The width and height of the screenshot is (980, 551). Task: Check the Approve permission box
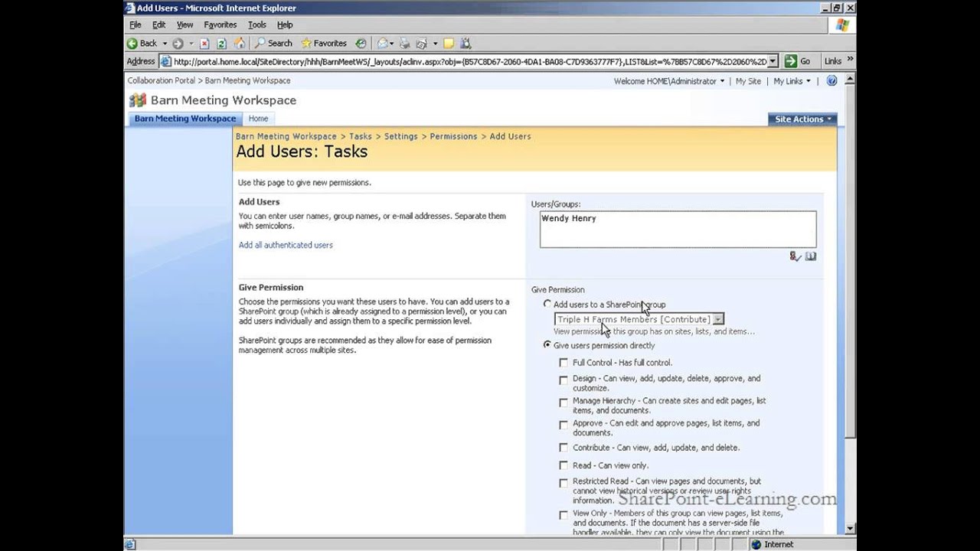[563, 424]
